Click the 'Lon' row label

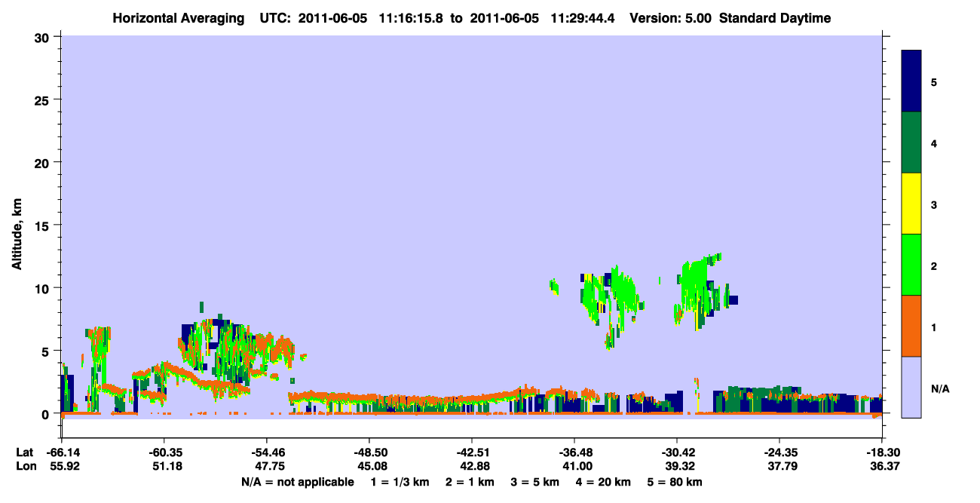25,467
